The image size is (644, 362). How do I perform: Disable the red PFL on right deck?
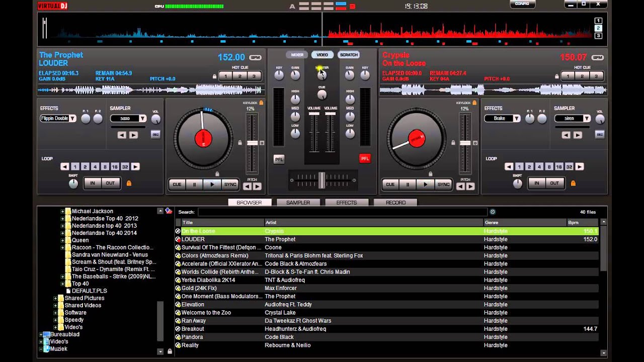[365, 158]
